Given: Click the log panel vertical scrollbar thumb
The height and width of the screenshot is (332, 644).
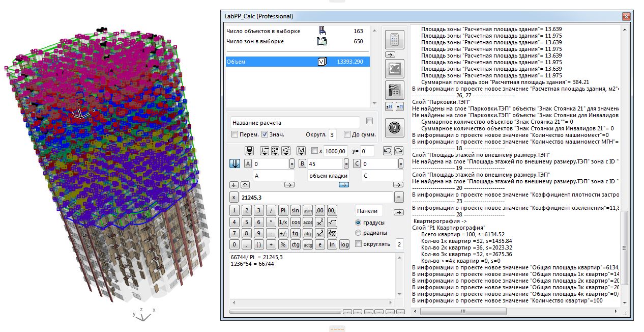Looking at the screenshot, I should (x=625, y=248).
